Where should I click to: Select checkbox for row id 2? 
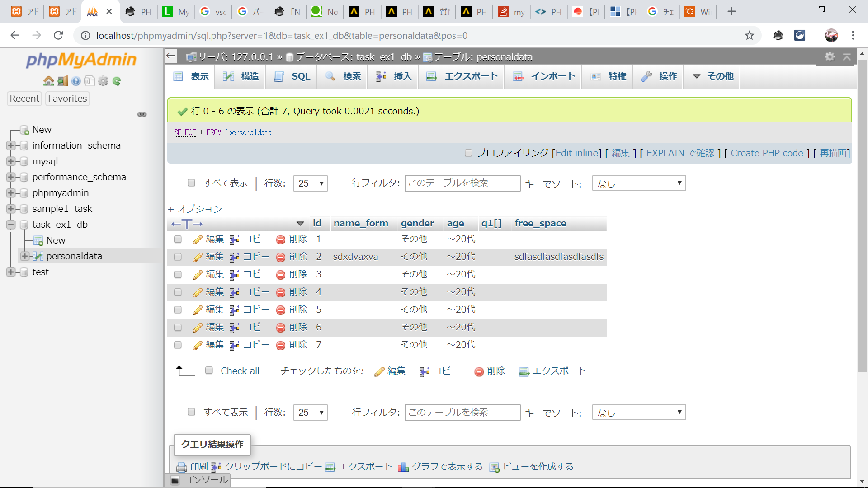(178, 257)
